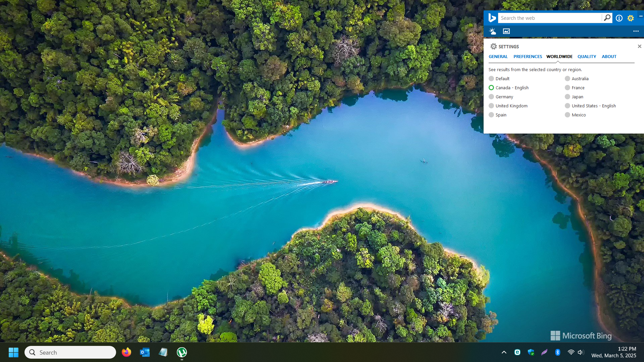644x362 pixels.
Task: Choose United States - English region
Action: click(567, 106)
